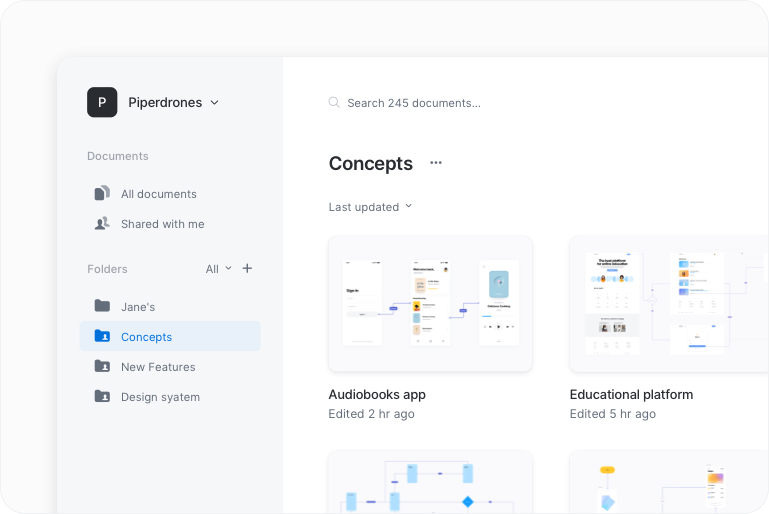Click the Concepts shared folder icon
Screen dimensions: 769x514
pyautogui.click(x=102, y=335)
